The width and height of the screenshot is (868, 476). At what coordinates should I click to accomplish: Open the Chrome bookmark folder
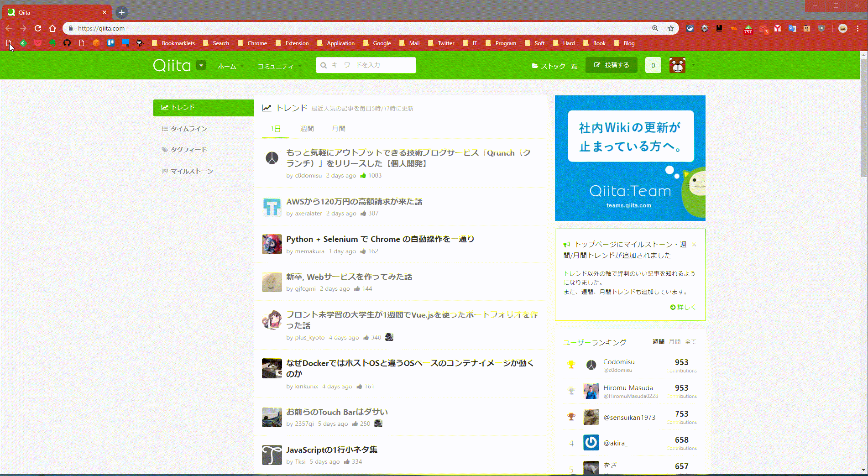252,43
